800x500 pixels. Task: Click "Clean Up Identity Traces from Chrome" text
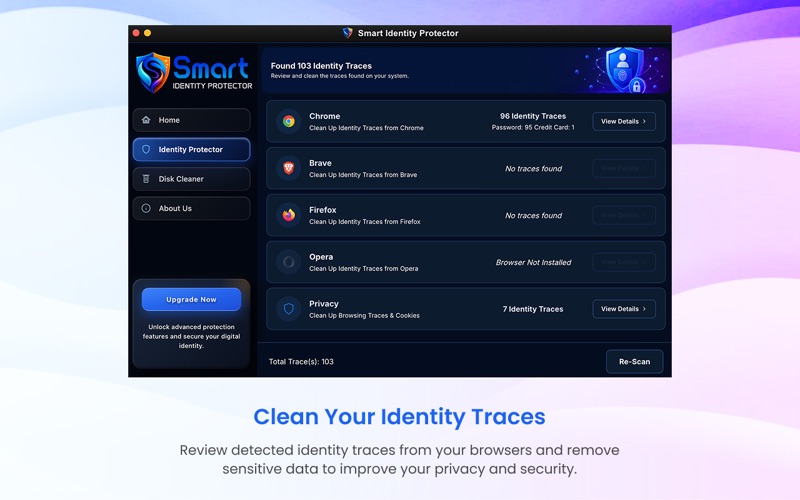(x=366, y=128)
